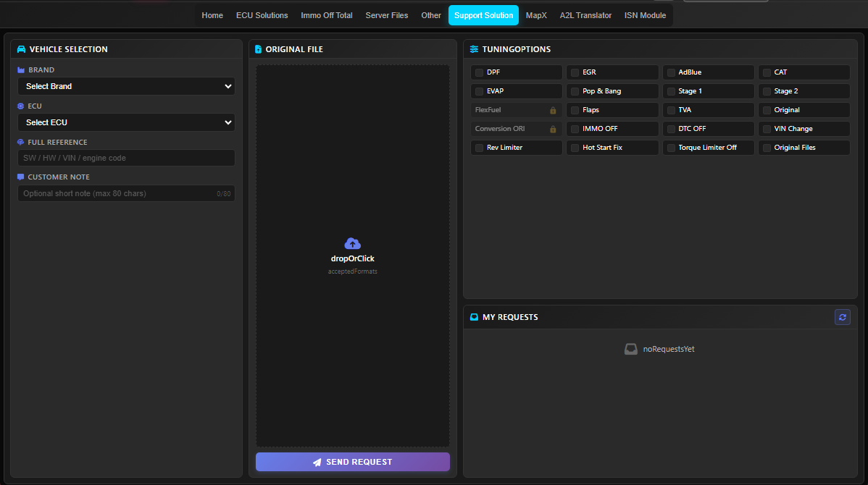Select the Support Solution tab
Viewport: 868px width, 485px height.
click(x=483, y=15)
